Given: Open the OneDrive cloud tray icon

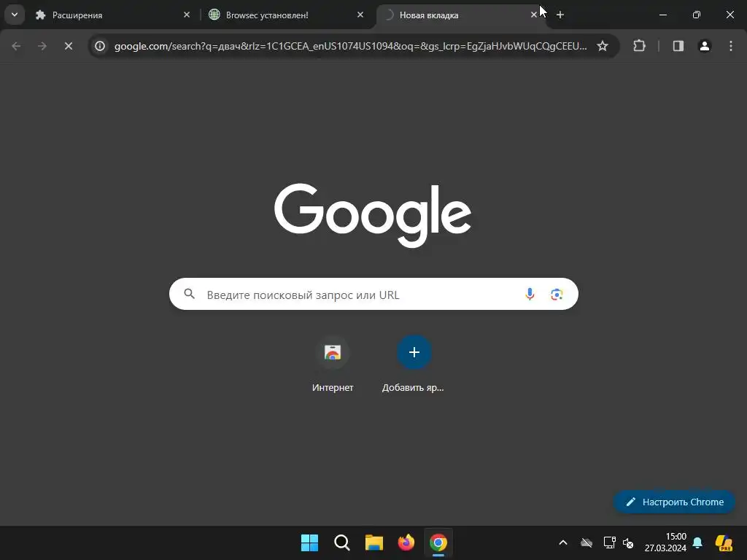Looking at the screenshot, I should 587,542.
